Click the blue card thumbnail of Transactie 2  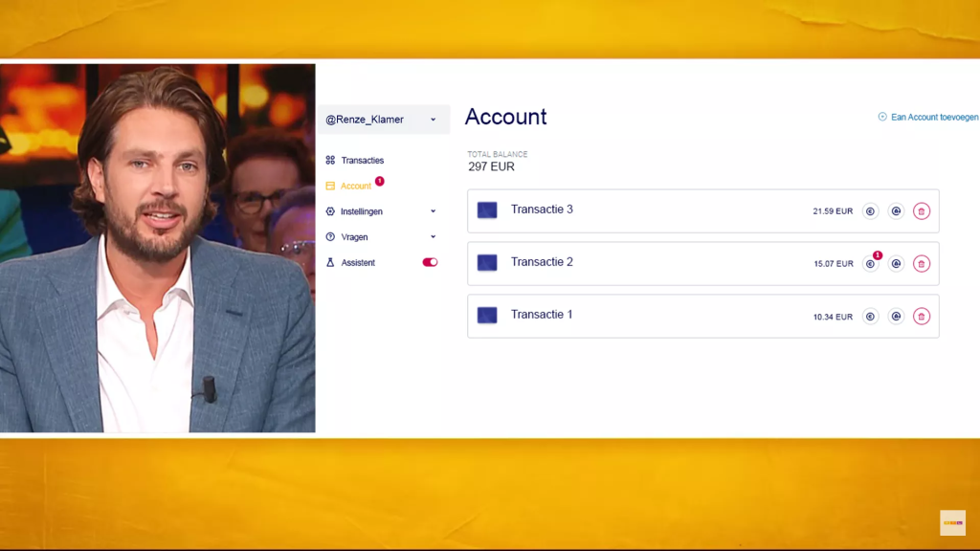pos(487,262)
